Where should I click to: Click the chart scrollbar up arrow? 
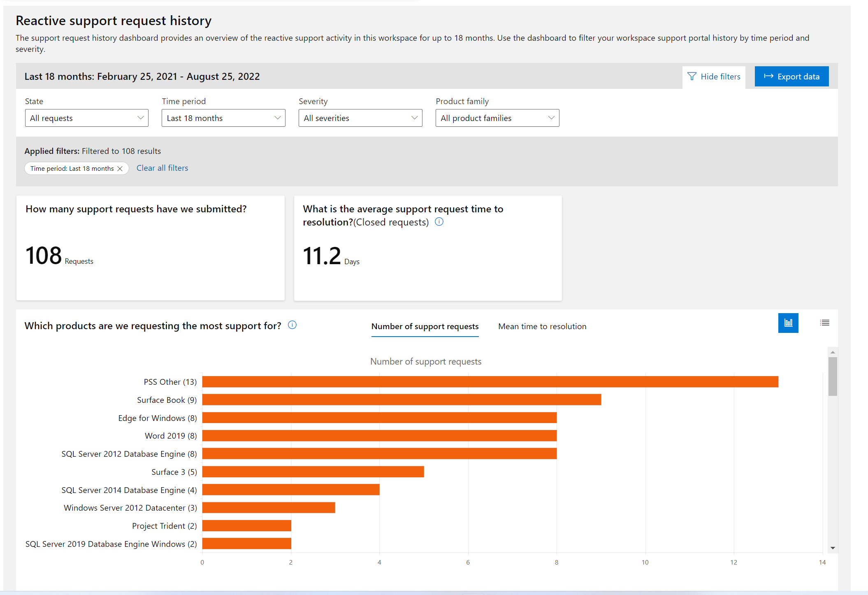(x=833, y=352)
